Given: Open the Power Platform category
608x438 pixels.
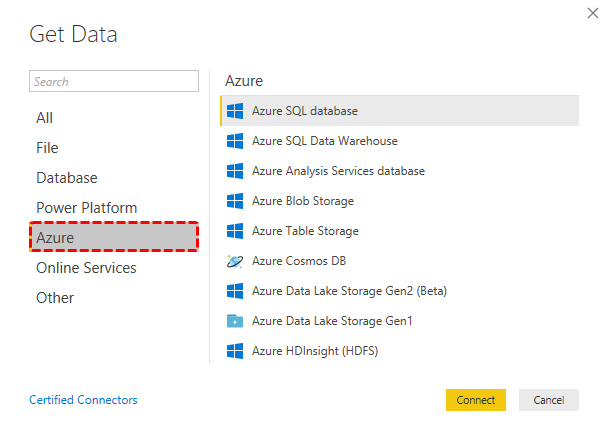Looking at the screenshot, I should [x=86, y=208].
